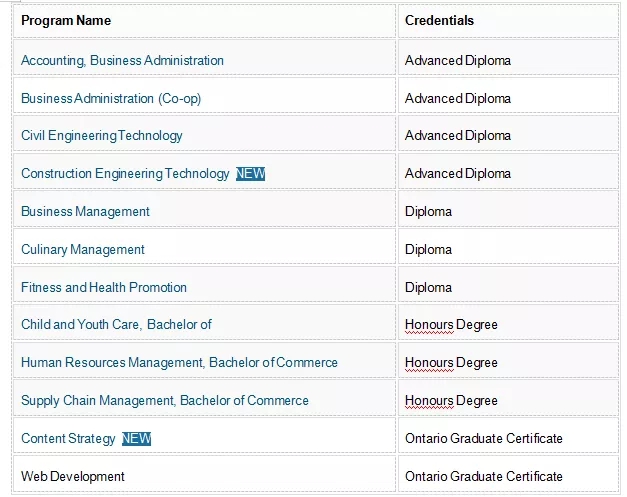Go to the Culinary Management program
This screenshot has width=627, height=497.
83,249
